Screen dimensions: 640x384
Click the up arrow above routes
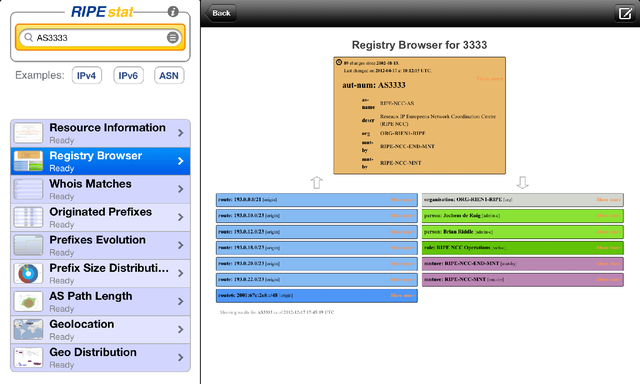point(317,182)
